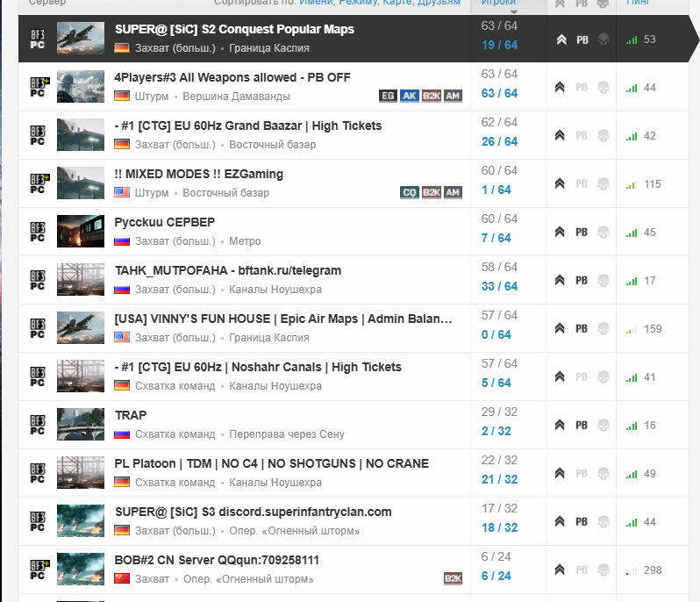Click the skull icon on SUPER@ S2 row
The width and height of the screenshot is (700, 602).
[x=604, y=39]
